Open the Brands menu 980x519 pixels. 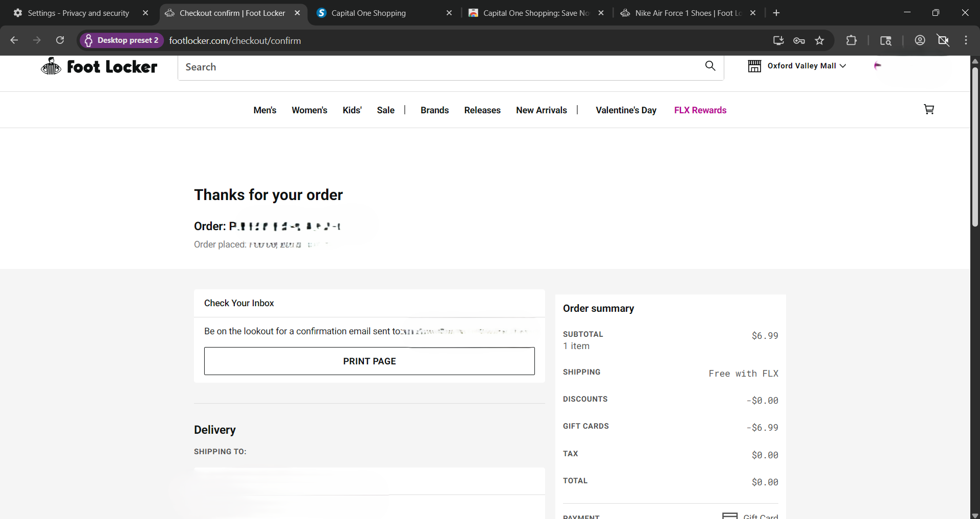pos(435,110)
